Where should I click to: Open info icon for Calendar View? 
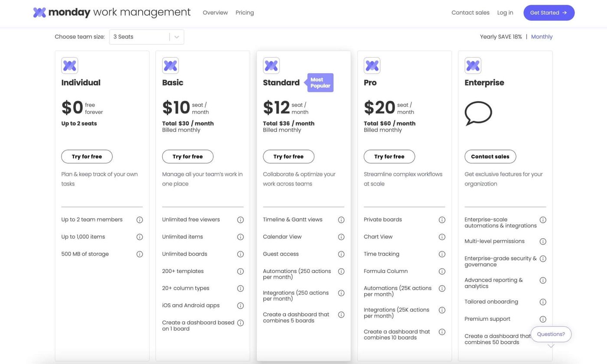(341, 237)
